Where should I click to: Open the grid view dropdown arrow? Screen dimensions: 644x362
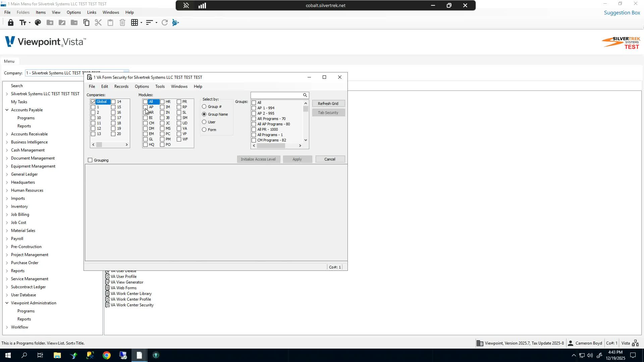pyautogui.click(x=141, y=23)
